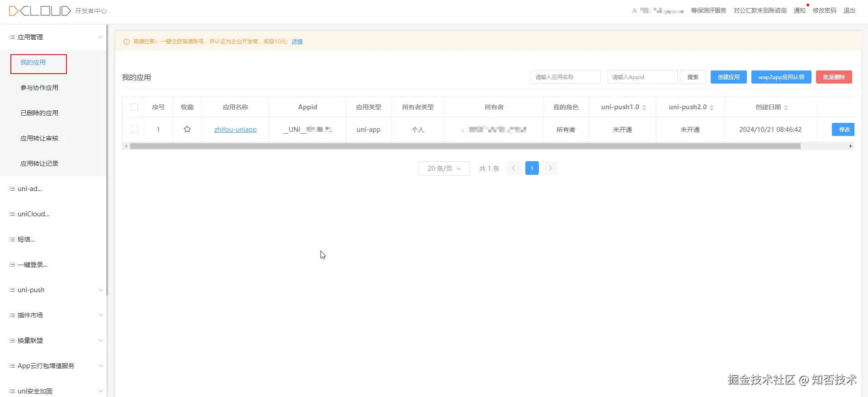Click the App云打包增值服务 list icon
Image resolution: width=868 pixels, height=397 pixels.
point(12,366)
